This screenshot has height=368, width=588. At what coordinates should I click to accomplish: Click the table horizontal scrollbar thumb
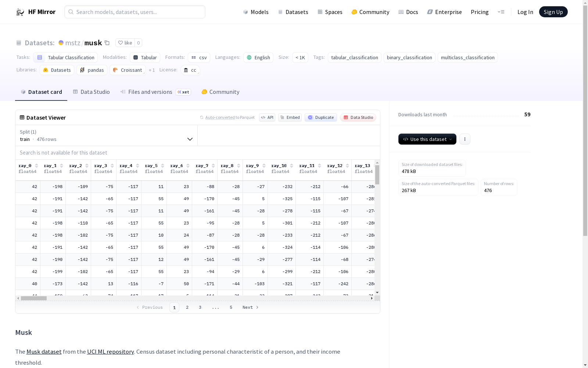34,298
